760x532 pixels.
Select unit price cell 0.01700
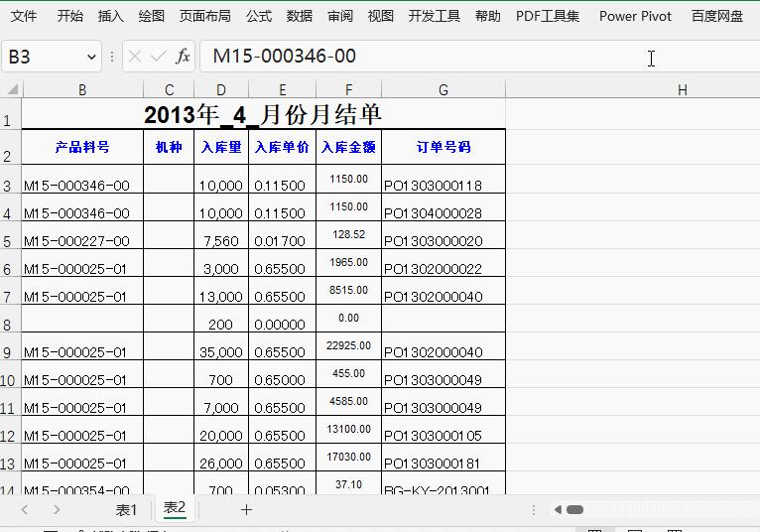(282, 235)
